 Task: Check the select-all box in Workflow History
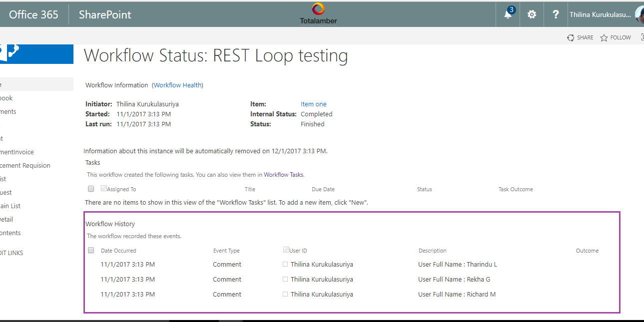[90, 250]
